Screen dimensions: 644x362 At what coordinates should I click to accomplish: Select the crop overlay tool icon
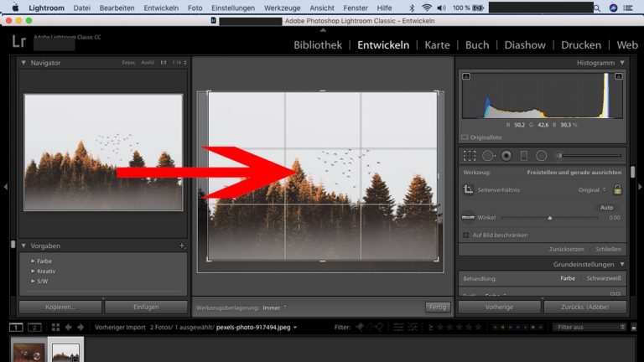(x=470, y=155)
